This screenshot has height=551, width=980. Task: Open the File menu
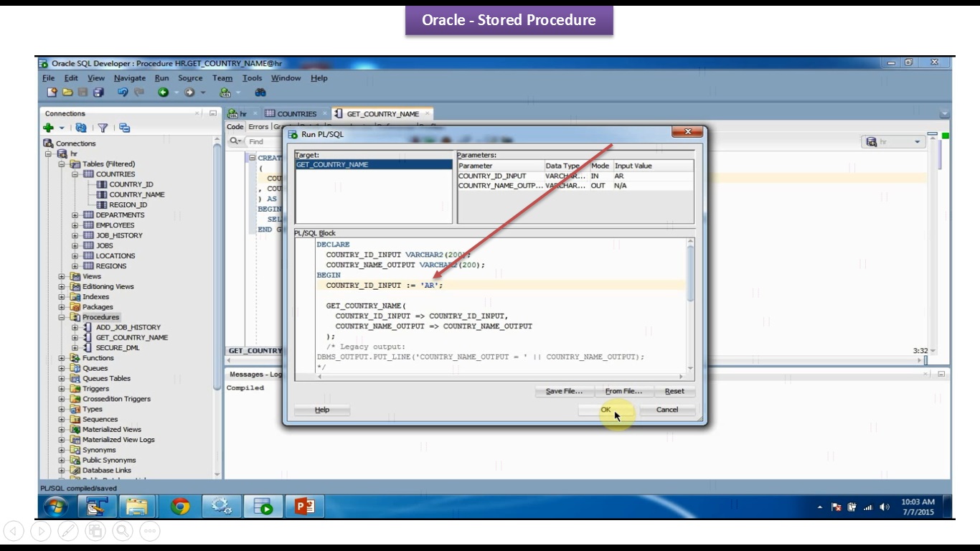click(48, 78)
